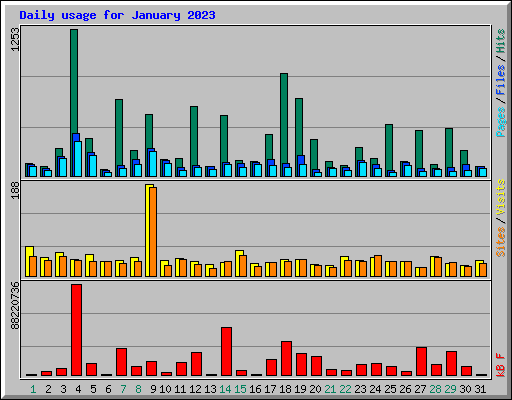
Task: Click the Sites legend label
Action: click(500, 242)
